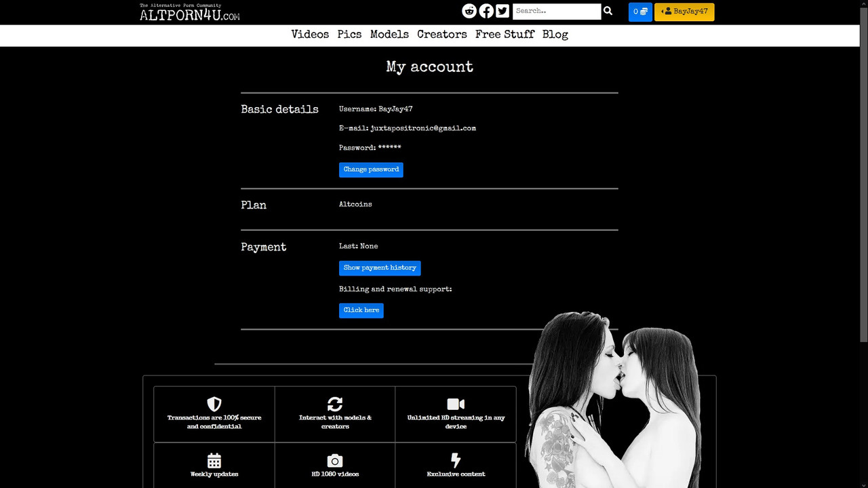The image size is (868, 488).
Task: Click the refresh arrows interact icon
Action: [335, 404]
